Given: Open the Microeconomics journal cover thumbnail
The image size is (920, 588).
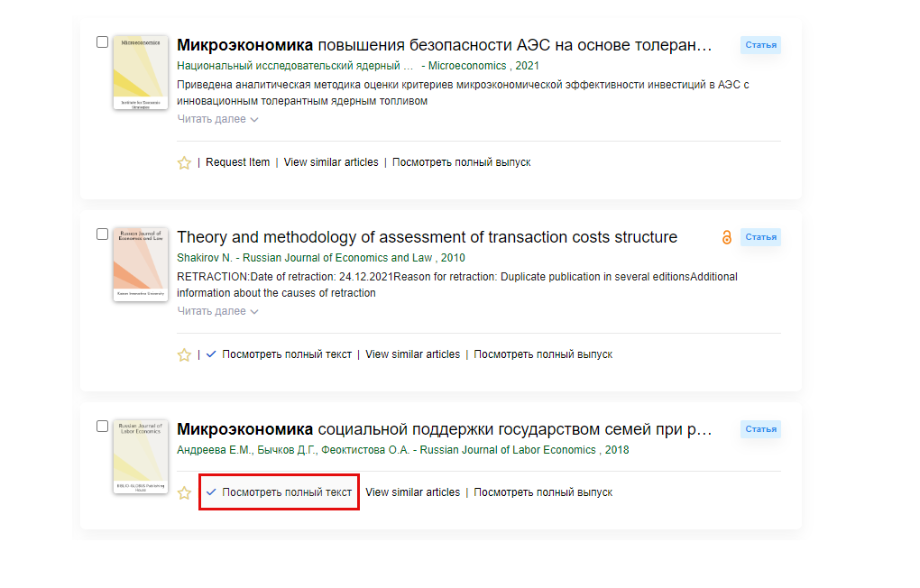Looking at the screenshot, I should point(141,73).
